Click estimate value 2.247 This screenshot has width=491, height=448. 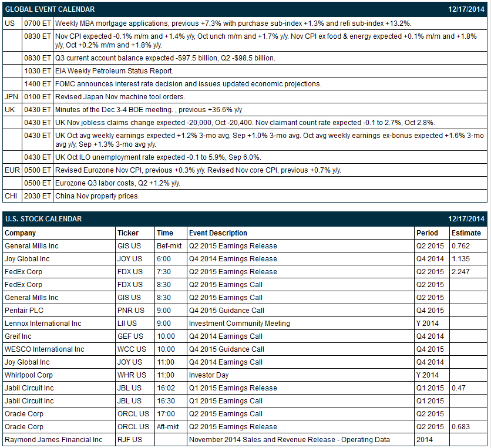(460, 272)
